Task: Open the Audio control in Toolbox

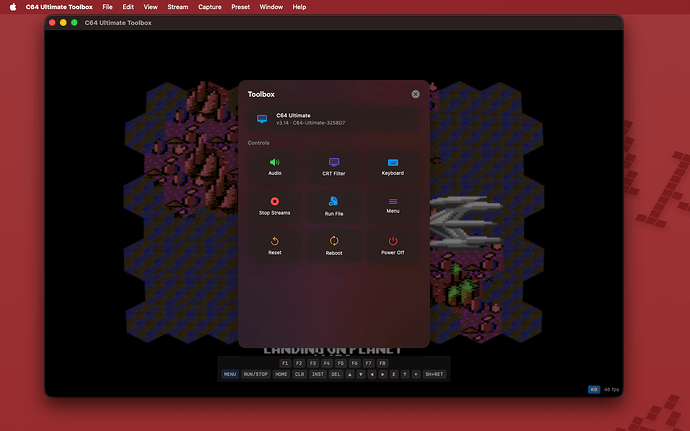Action: pos(275,167)
